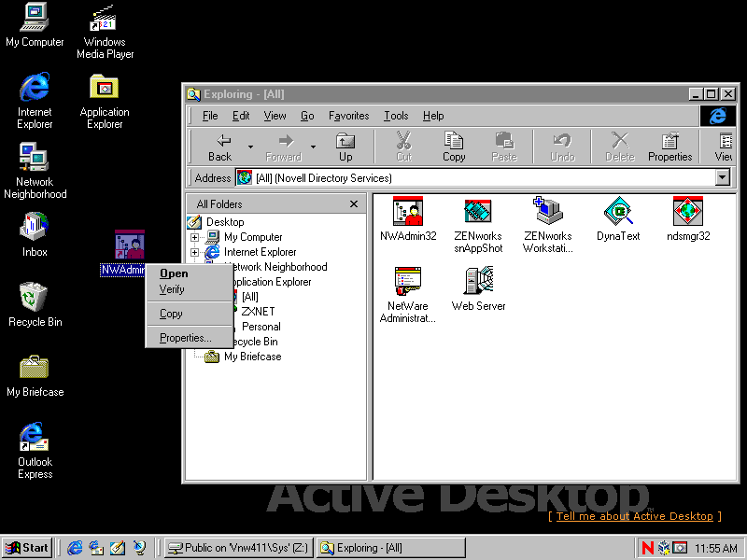The height and width of the screenshot is (560, 747).
Task: Go Up one folder level
Action: tap(345, 147)
